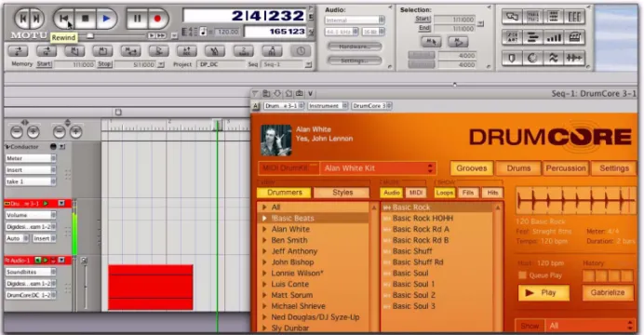The image size is (644, 335).
Task: Open the Meter dropdown on the Conductor track
Action: (31, 158)
